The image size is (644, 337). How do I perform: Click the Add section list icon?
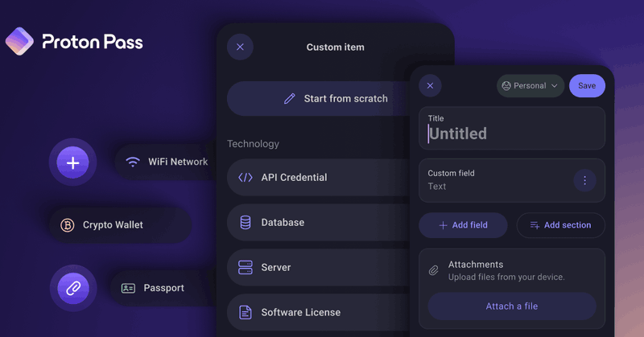535,225
